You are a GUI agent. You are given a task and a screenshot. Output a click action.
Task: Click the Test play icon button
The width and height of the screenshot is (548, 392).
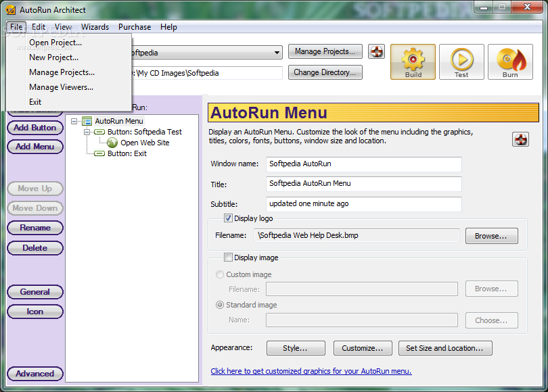[461, 62]
